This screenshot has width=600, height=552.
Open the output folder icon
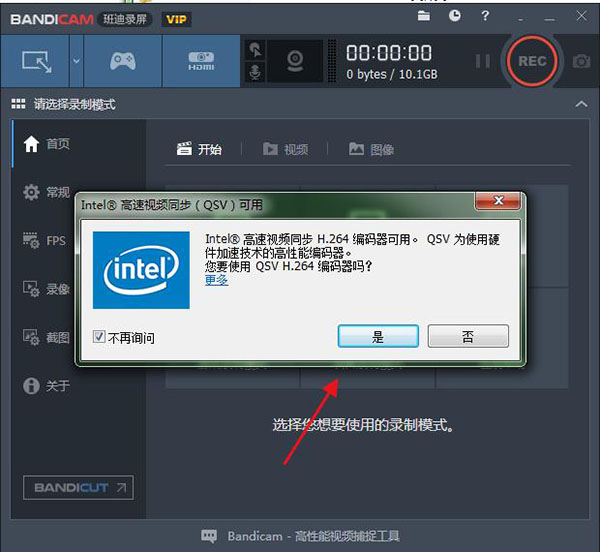424,16
